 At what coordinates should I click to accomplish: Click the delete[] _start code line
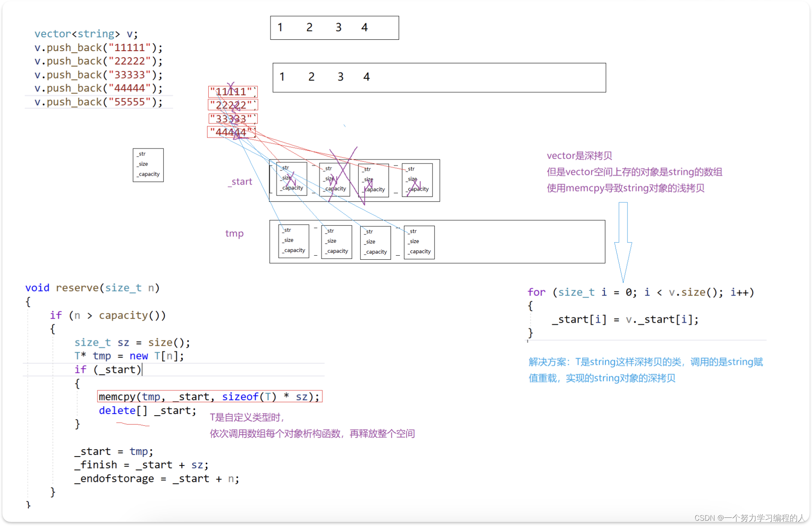pos(147,410)
